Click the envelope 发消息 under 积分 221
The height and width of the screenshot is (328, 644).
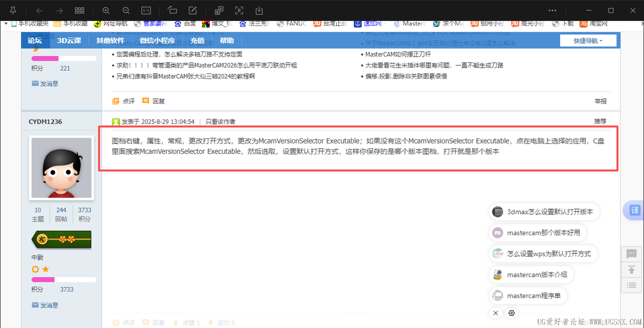tap(45, 83)
